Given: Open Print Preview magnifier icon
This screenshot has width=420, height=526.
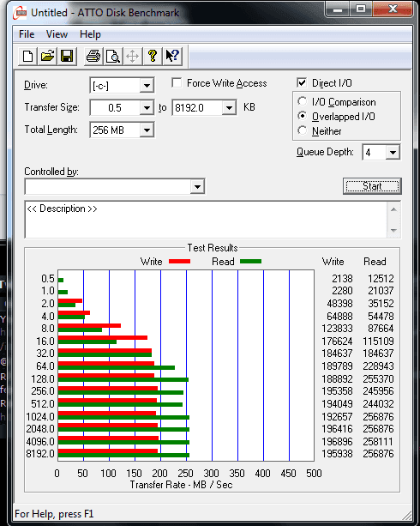Looking at the screenshot, I should tap(112, 56).
